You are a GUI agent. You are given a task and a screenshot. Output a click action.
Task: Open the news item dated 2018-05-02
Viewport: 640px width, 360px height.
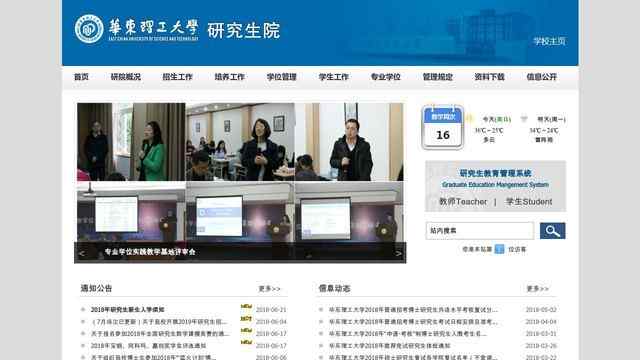(x=413, y=310)
